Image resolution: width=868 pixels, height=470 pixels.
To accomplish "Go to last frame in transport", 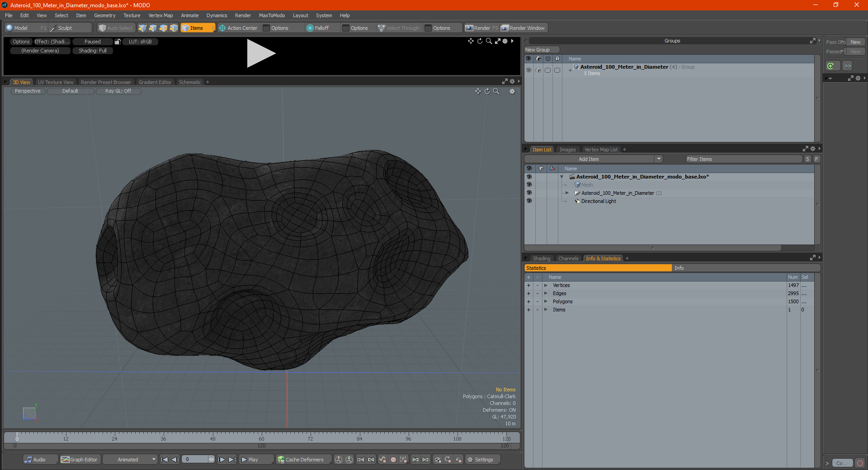I will 232,460.
